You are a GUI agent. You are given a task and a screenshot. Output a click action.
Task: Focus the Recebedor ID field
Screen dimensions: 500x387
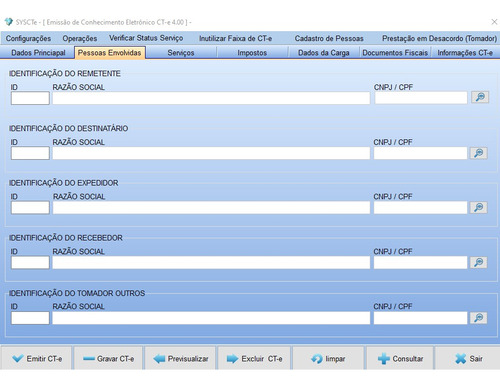30,263
